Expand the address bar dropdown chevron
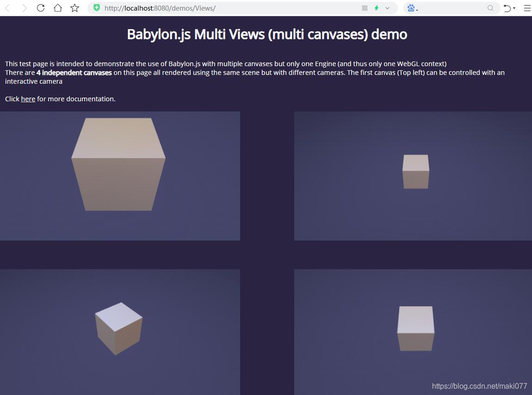The width and height of the screenshot is (532, 395). point(387,8)
